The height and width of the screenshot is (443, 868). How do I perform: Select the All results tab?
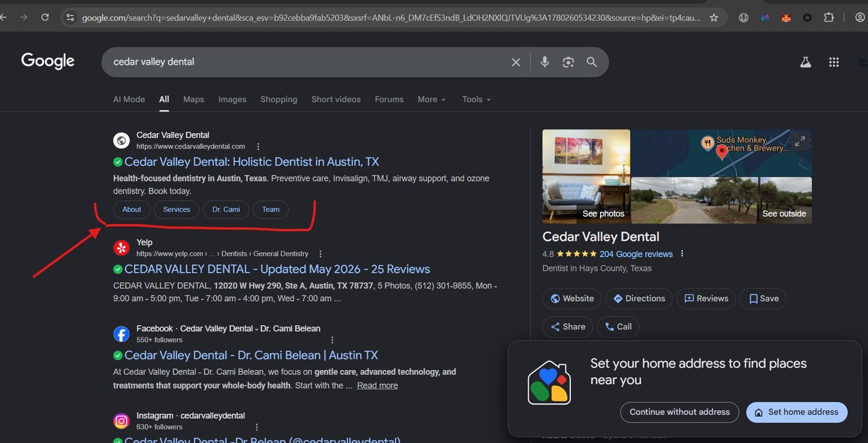tap(164, 99)
